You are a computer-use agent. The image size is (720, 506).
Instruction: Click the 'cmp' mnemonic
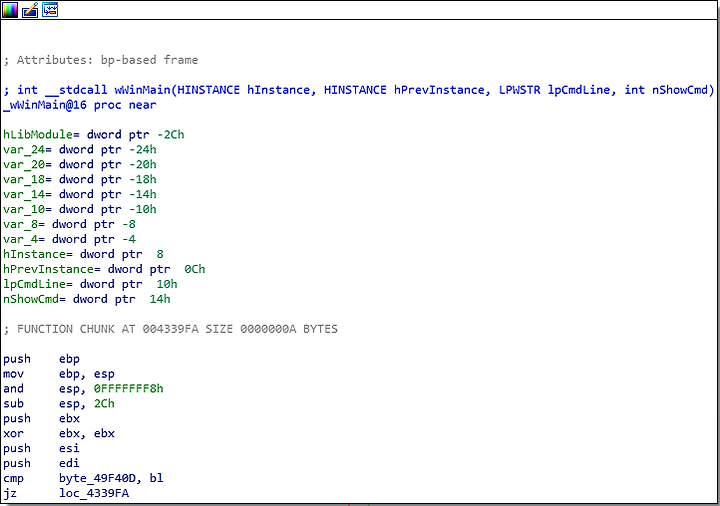13,479
